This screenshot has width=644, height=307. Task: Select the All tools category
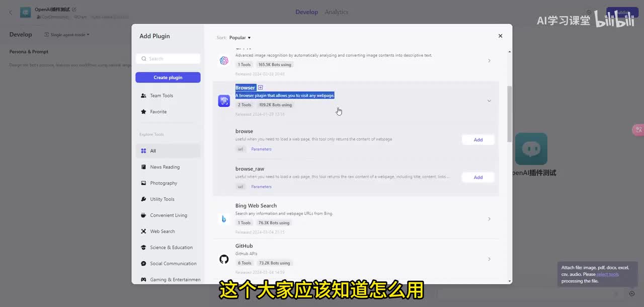pyautogui.click(x=168, y=151)
